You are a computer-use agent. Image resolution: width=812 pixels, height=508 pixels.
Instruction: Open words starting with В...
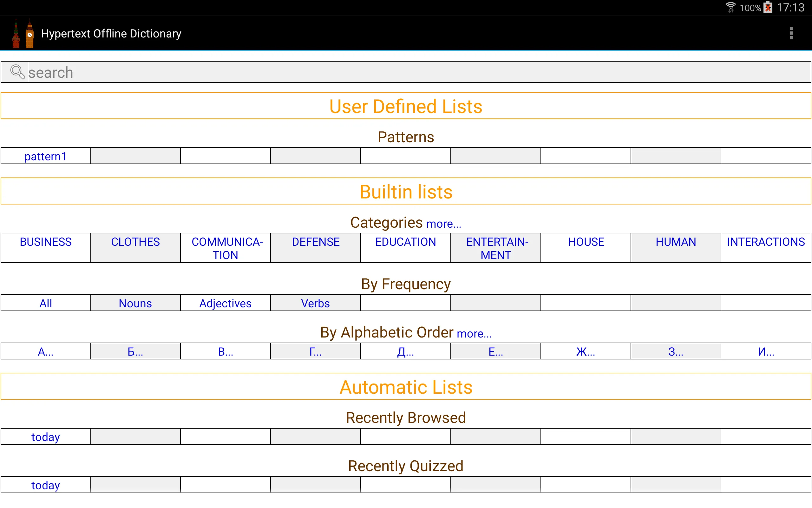tap(226, 352)
